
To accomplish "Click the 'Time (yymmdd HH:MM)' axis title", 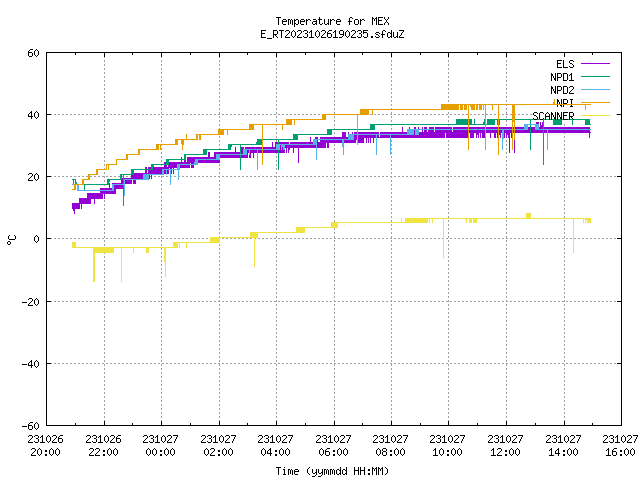I will point(332,471).
